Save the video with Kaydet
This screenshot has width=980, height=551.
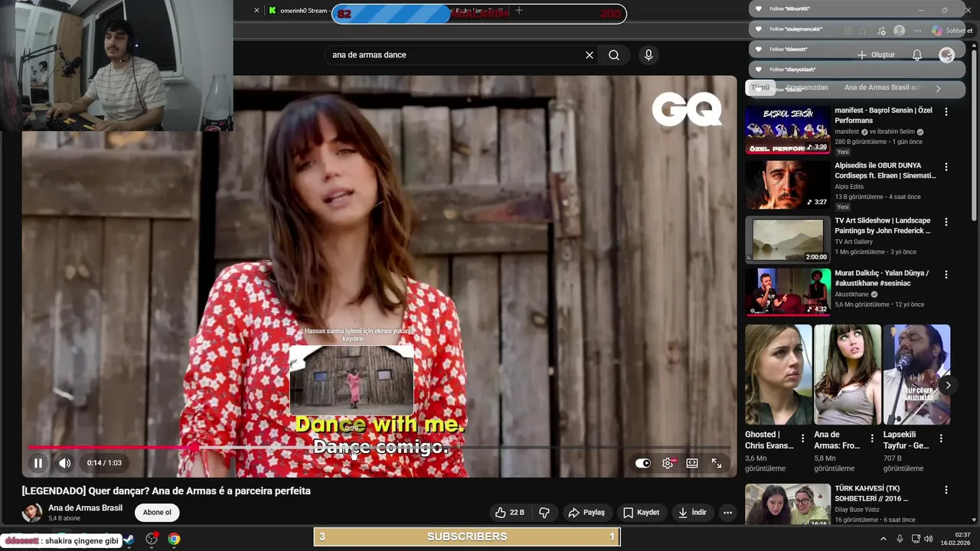[641, 513]
